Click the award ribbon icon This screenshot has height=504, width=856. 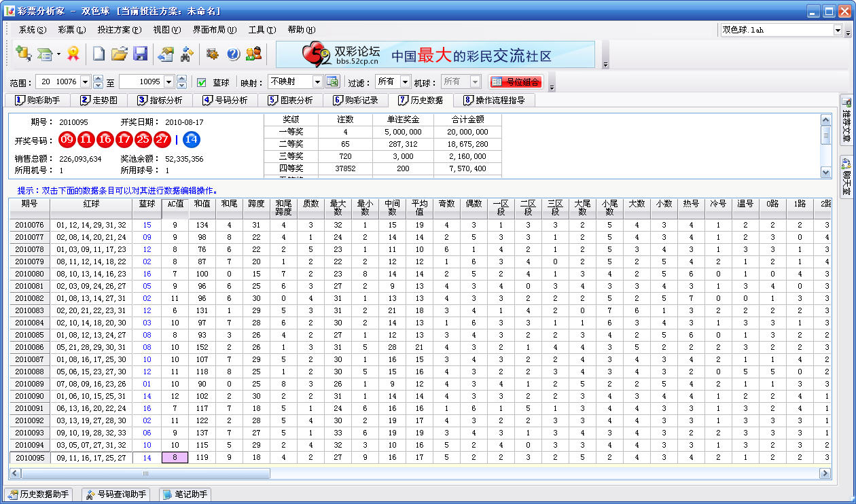(73, 54)
